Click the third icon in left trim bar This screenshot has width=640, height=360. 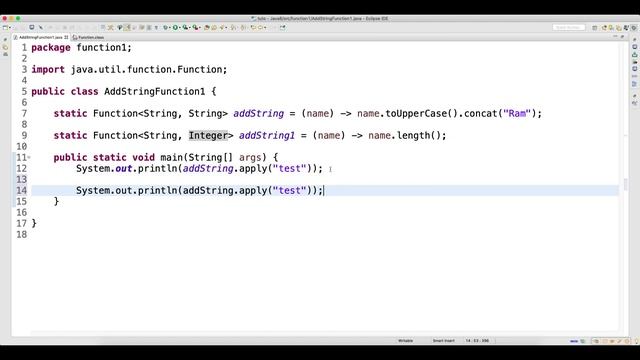coord(5,54)
